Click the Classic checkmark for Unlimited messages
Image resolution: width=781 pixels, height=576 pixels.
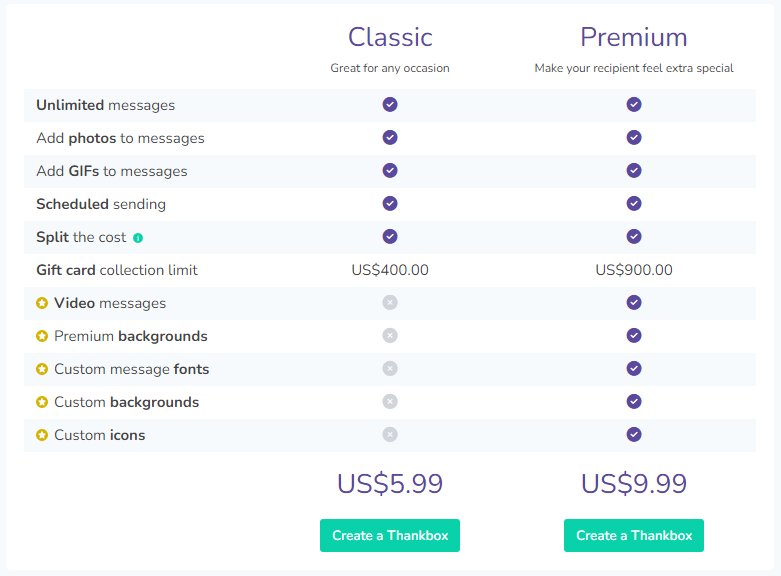tap(390, 105)
